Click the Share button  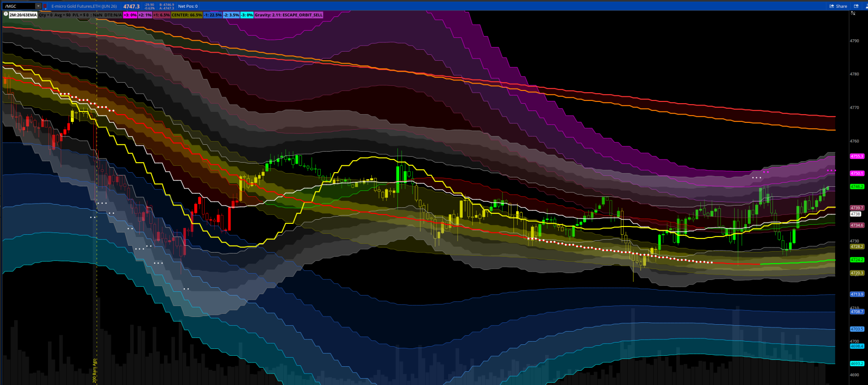pyautogui.click(x=838, y=6)
